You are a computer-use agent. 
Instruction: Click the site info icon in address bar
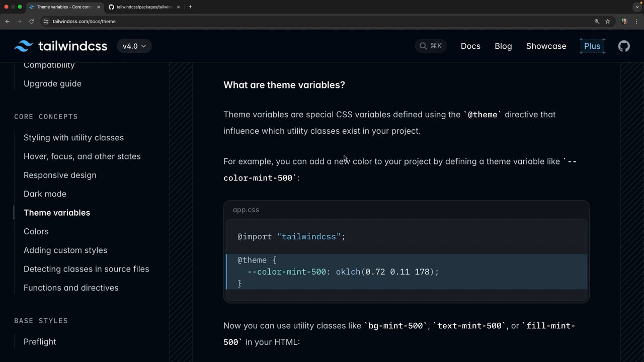pos(46,22)
